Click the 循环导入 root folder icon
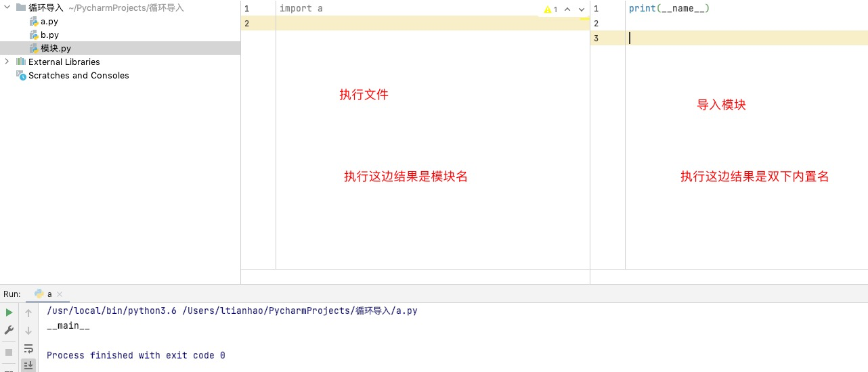 pyautogui.click(x=20, y=8)
